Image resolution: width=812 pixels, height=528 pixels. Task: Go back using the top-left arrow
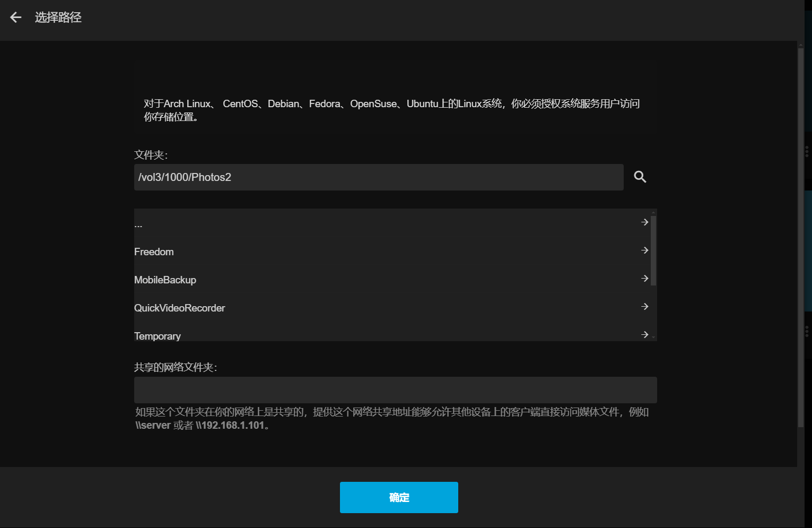pos(16,18)
